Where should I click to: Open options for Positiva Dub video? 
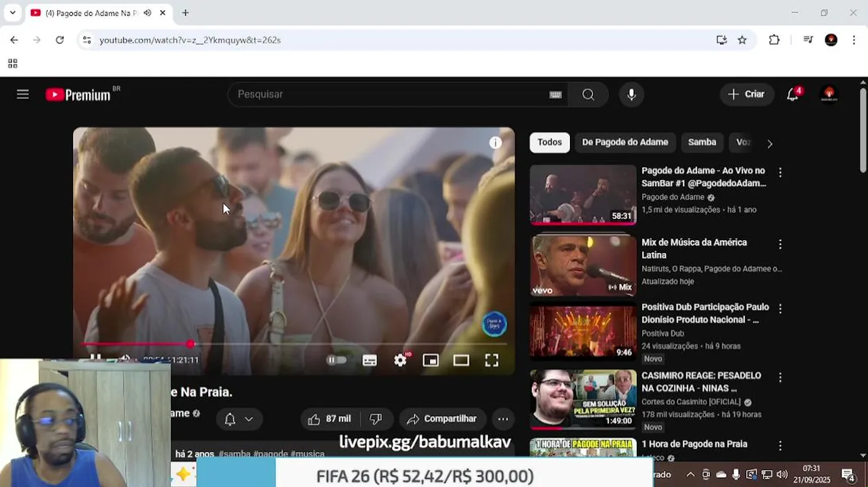coord(780,309)
